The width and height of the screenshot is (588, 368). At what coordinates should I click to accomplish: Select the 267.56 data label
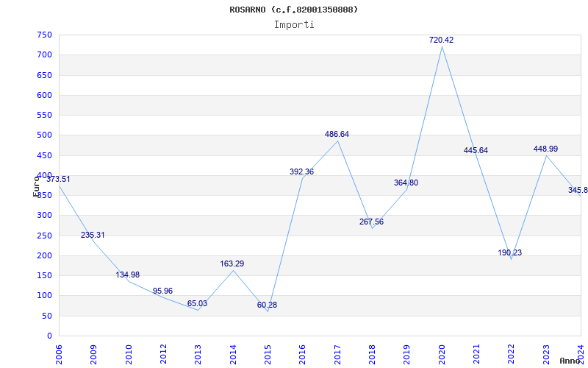click(372, 222)
